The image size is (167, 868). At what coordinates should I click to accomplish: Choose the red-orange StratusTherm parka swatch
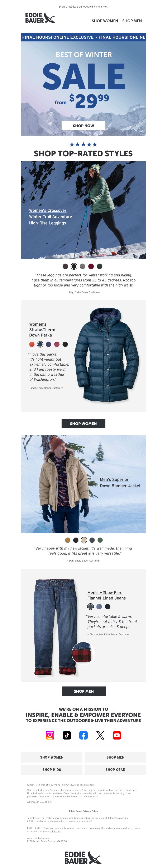[32, 344]
